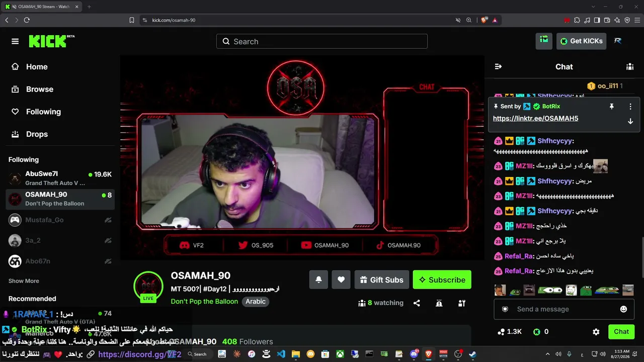
Task: Open the pinned message three-dot options
Action: tap(630, 107)
